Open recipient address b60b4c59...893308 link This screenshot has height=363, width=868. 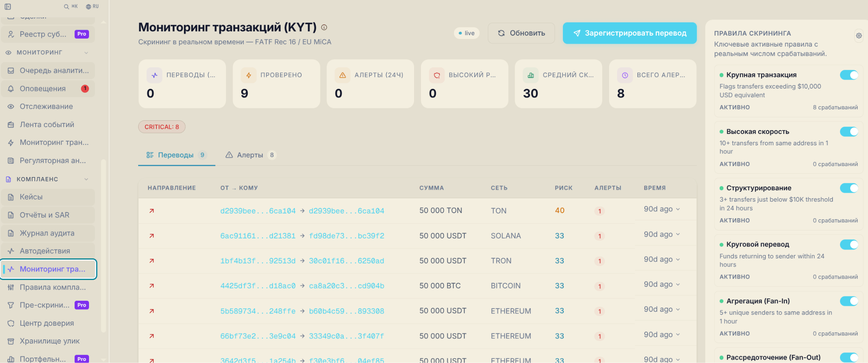point(347,311)
